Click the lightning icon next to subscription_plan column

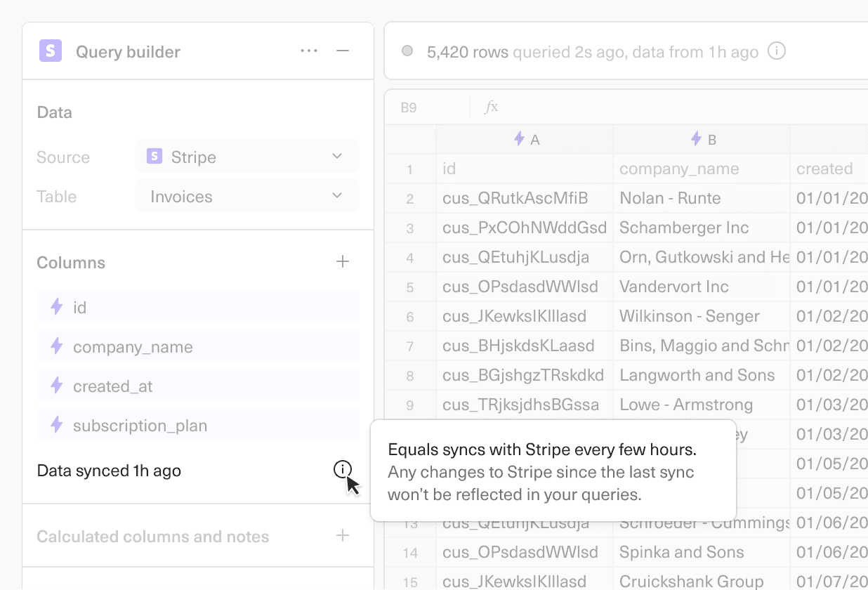[57, 425]
